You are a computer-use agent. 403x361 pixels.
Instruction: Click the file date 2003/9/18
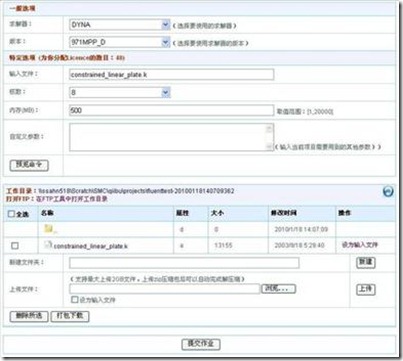(300, 245)
